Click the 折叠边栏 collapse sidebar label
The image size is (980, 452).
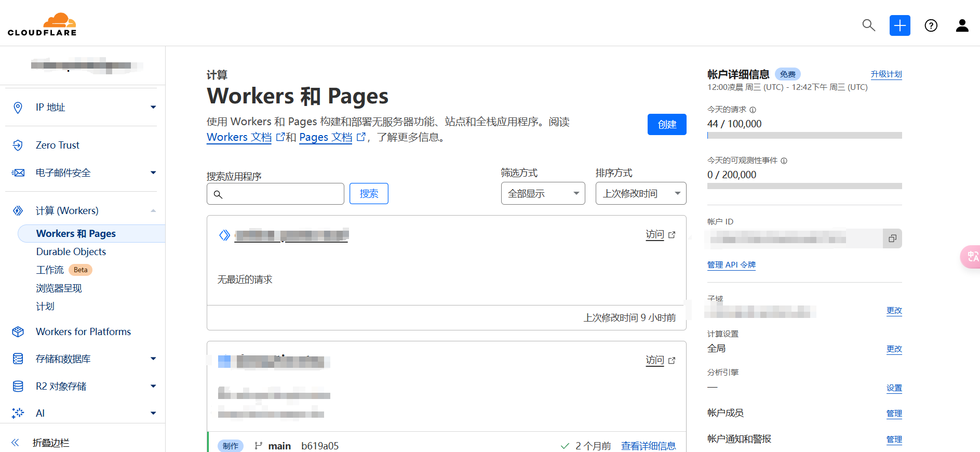tap(51, 443)
